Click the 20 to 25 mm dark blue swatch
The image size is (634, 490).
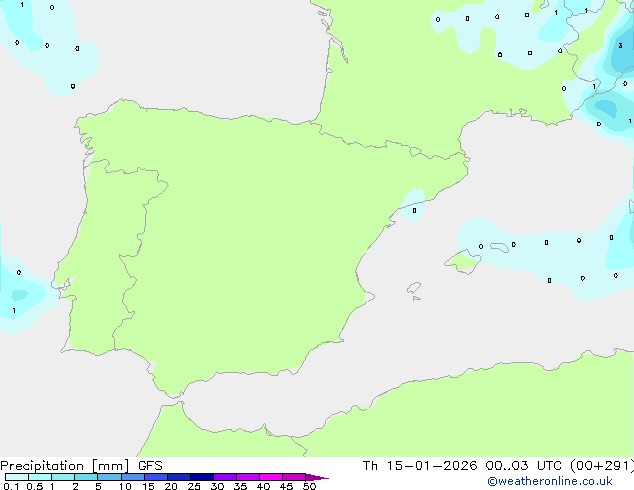(x=179, y=477)
